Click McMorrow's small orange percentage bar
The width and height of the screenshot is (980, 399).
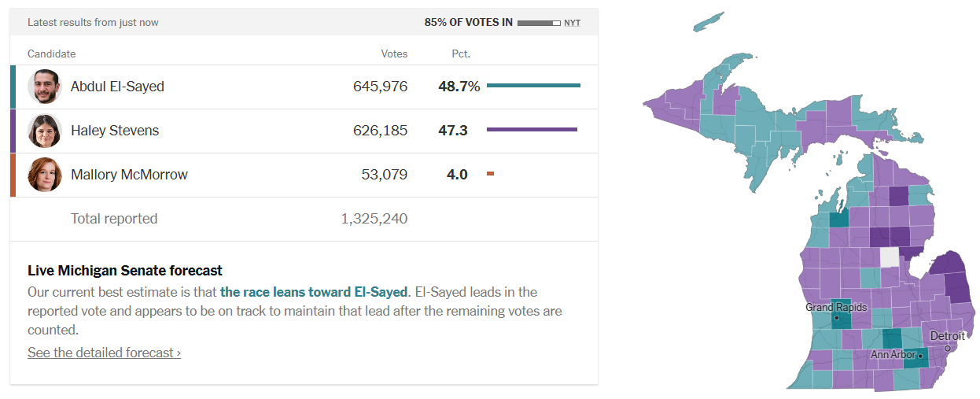click(x=490, y=173)
